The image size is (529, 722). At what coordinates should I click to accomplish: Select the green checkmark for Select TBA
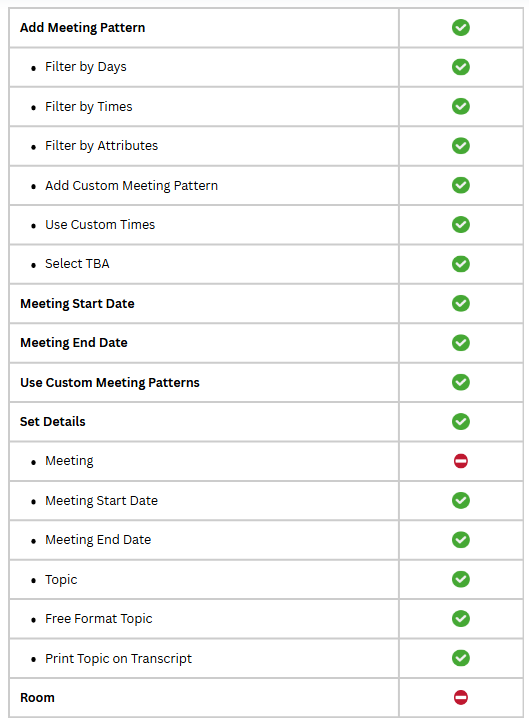[460, 264]
